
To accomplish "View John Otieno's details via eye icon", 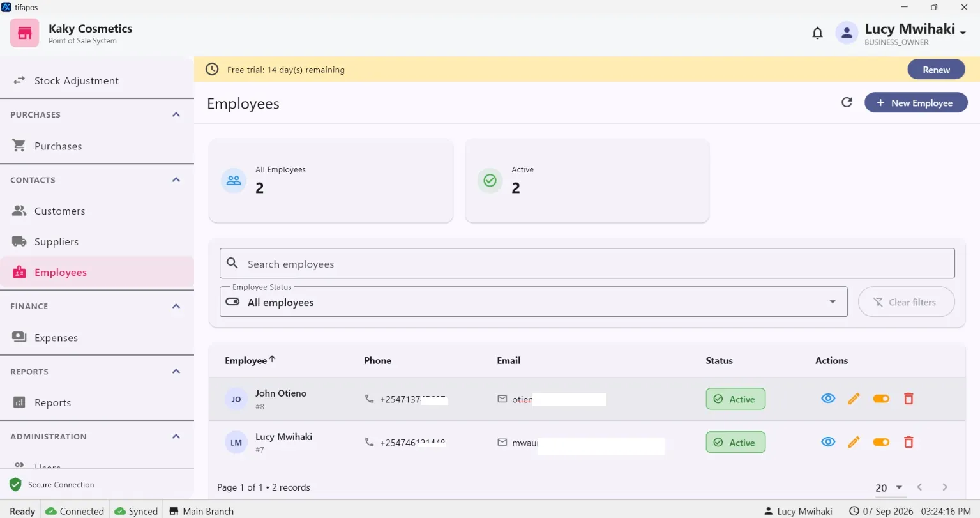I will [x=828, y=399].
